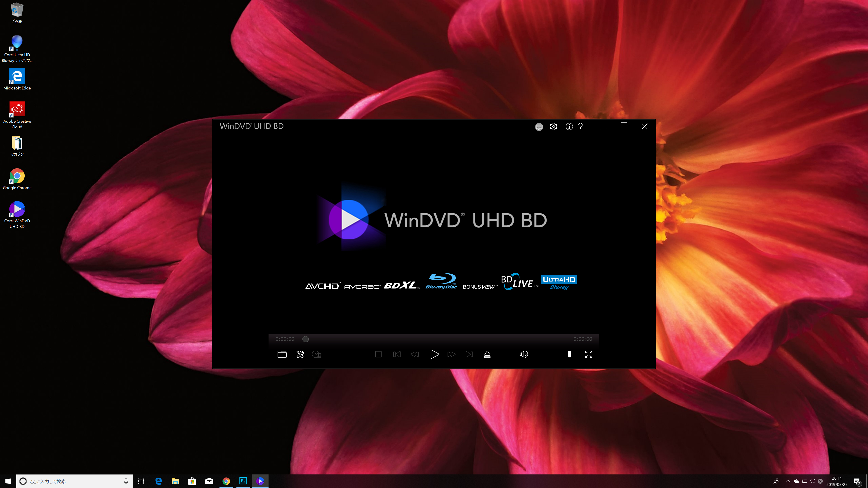Open the folder to load media
The height and width of the screenshot is (488, 868).
click(282, 354)
